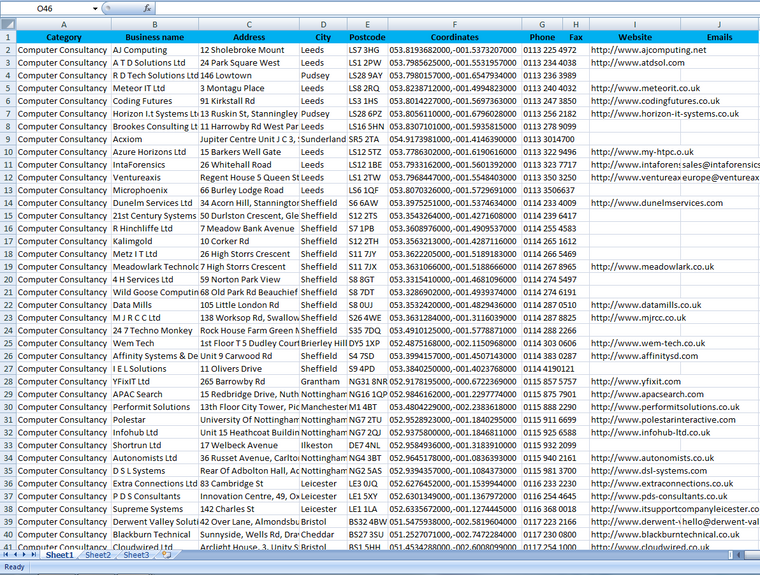
Task: Go to previous sheet with the tab arrow
Action: (x=15, y=554)
